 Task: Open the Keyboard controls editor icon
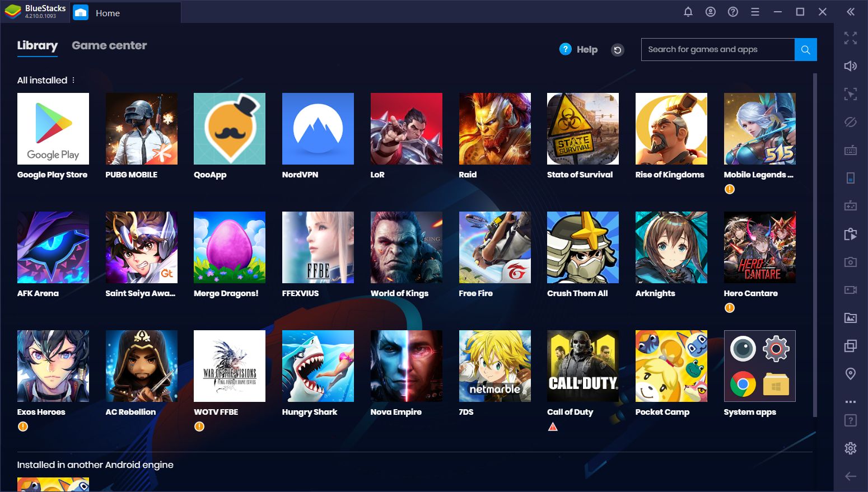tap(850, 150)
